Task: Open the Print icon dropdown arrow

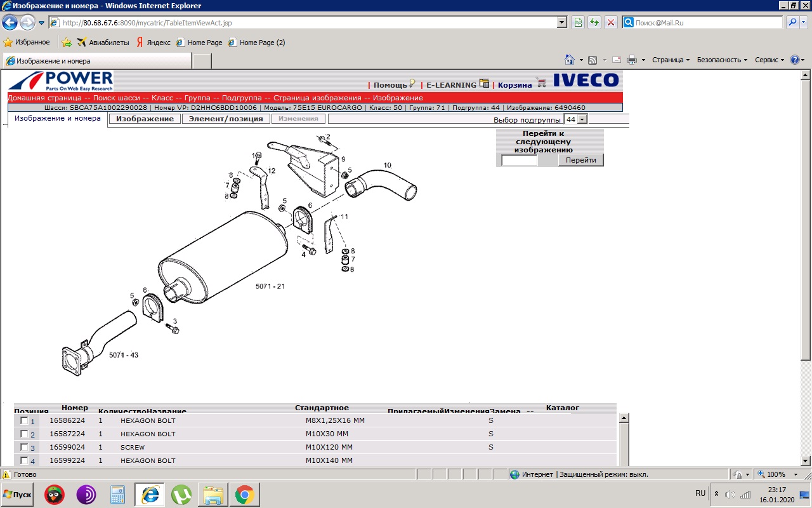Action: point(643,60)
